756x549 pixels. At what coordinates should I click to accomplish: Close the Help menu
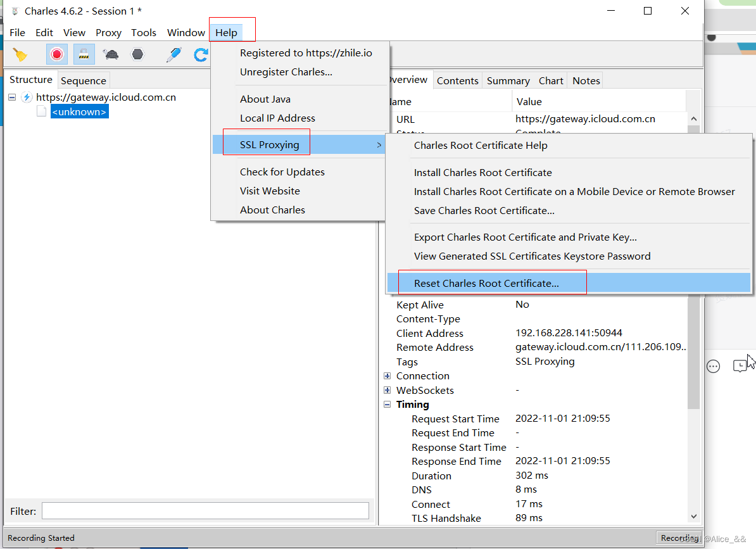click(226, 33)
